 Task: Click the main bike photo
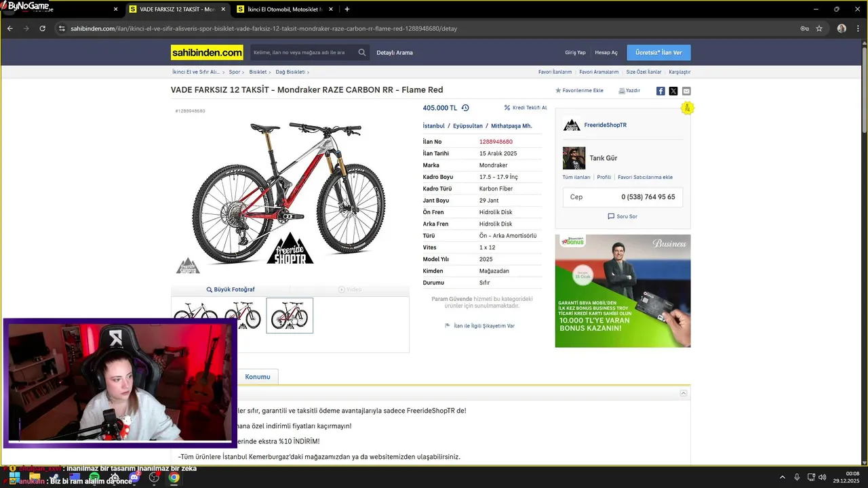point(290,193)
